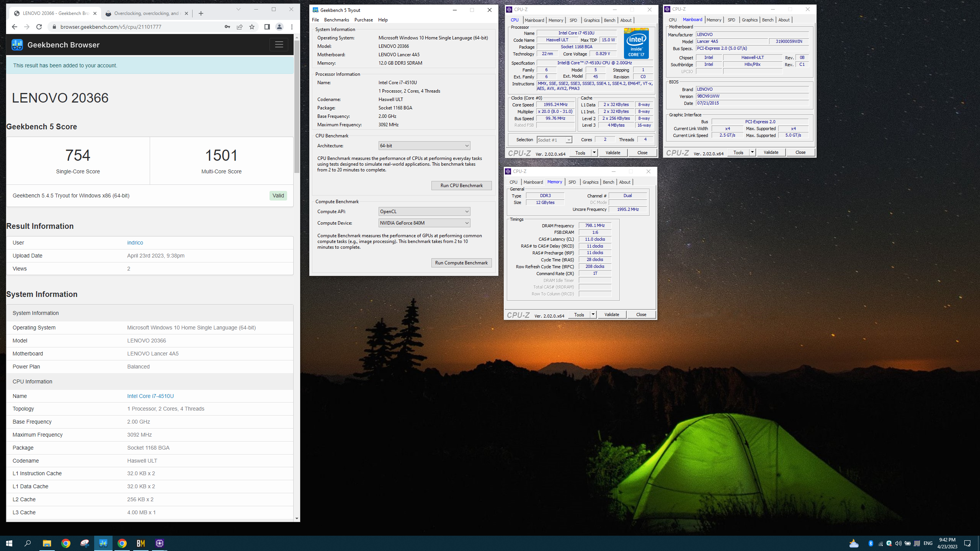Open Geekbench Help menu
980x551 pixels.
[x=383, y=20]
